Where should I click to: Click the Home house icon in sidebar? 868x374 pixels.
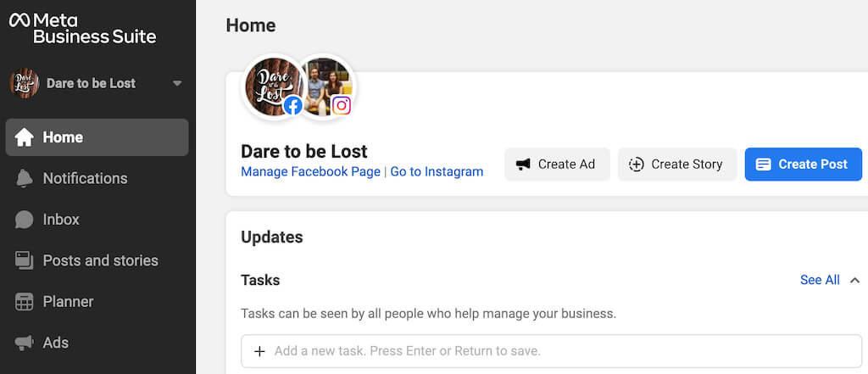[25, 137]
